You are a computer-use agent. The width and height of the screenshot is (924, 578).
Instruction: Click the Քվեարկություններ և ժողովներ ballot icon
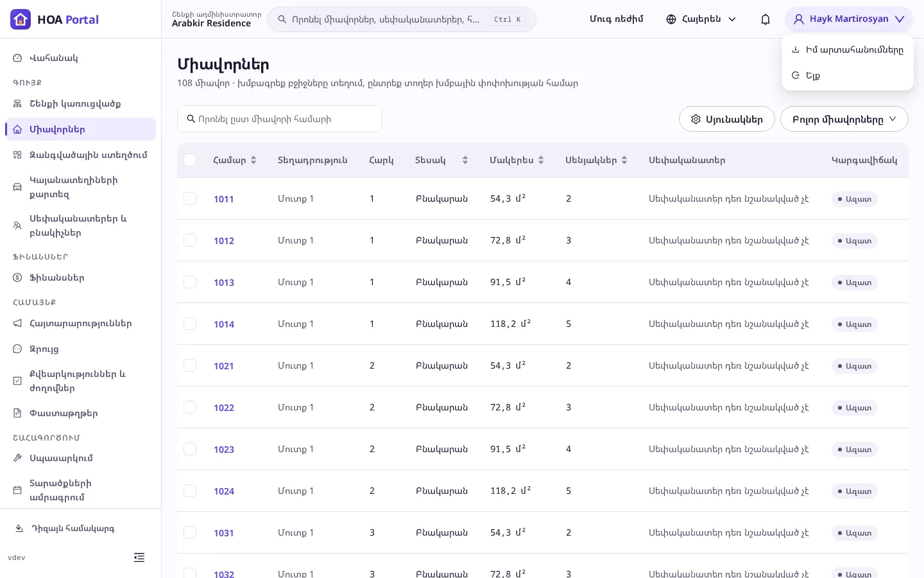coord(17,381)
